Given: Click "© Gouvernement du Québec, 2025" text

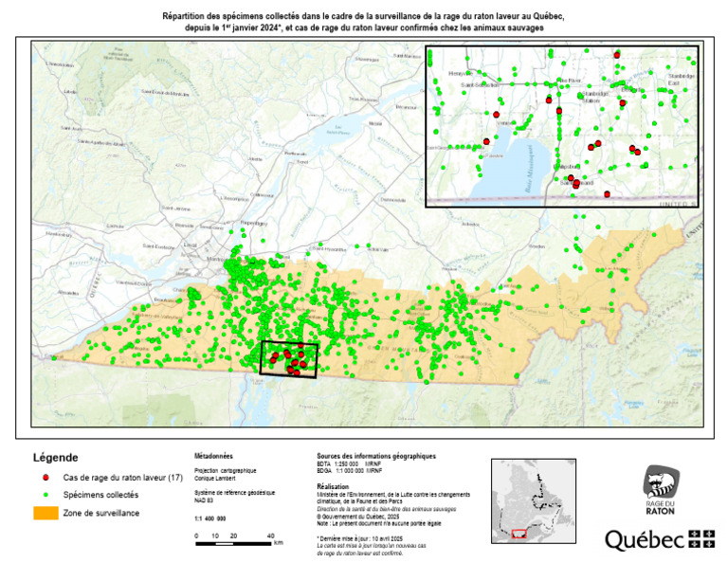Looking at the screenshot, I should click(358, 517).
